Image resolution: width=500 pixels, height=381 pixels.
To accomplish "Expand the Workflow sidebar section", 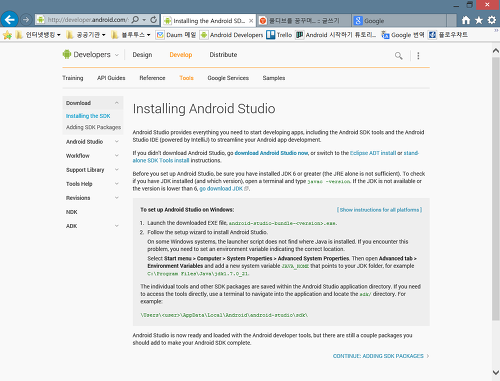I will (117, 156).
